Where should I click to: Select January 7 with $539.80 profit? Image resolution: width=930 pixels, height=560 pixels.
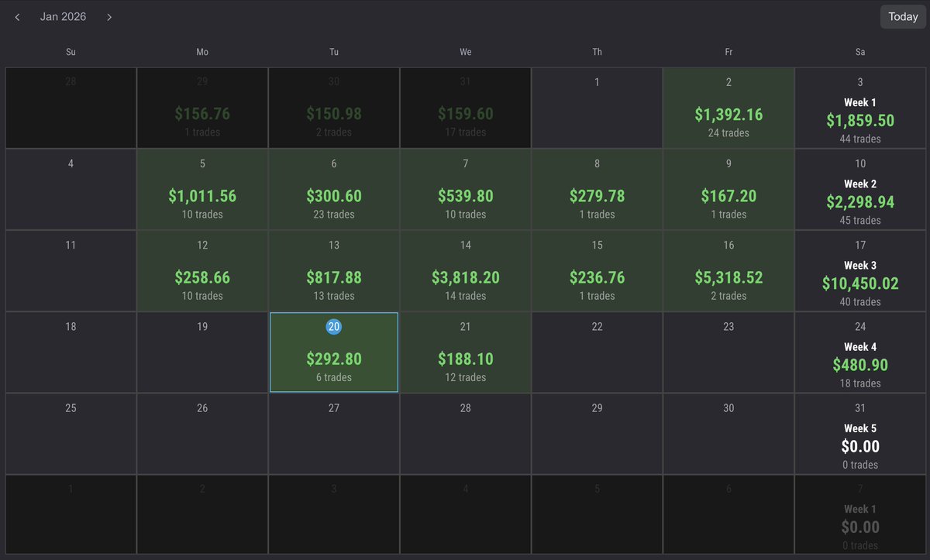coord(465,189)
